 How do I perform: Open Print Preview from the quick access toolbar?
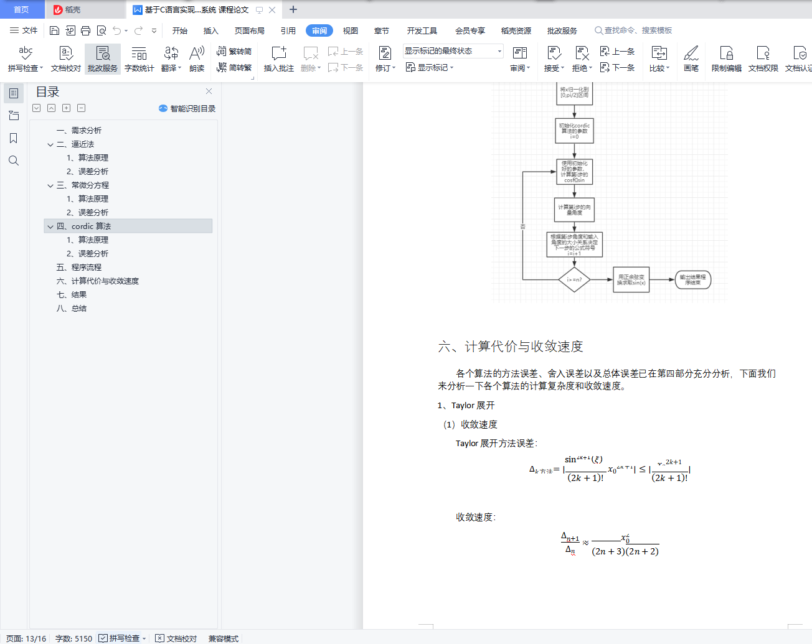[101, 30]
